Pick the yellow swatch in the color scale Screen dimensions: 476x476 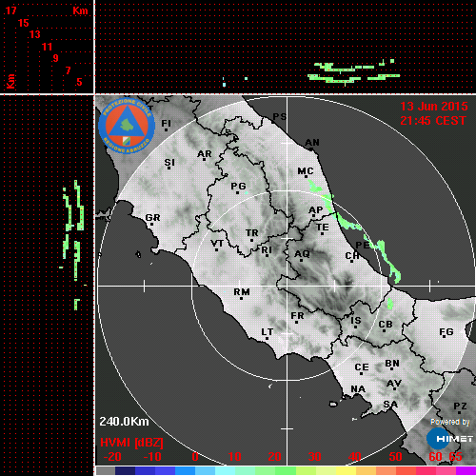[346, 470]
